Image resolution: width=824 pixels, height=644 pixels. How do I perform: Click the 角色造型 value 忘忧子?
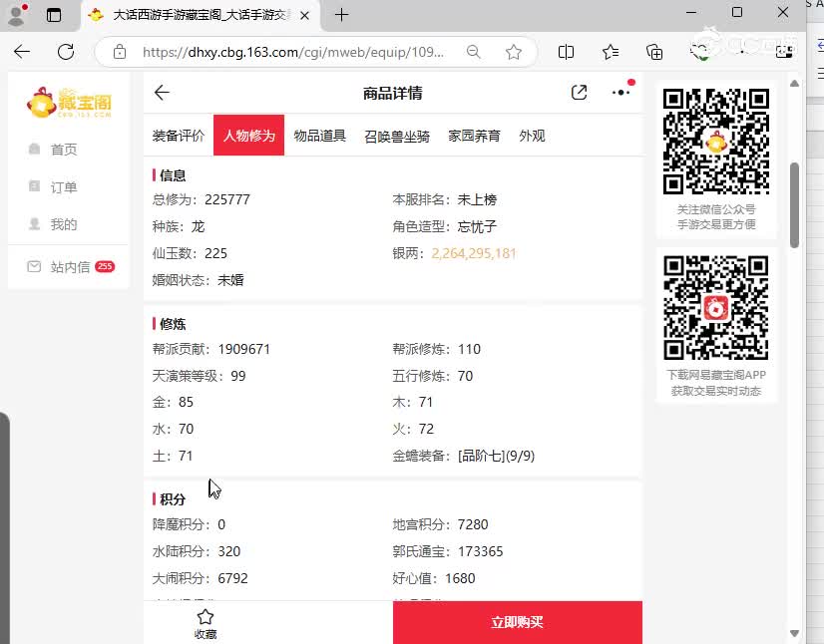(x=477, y=226)
